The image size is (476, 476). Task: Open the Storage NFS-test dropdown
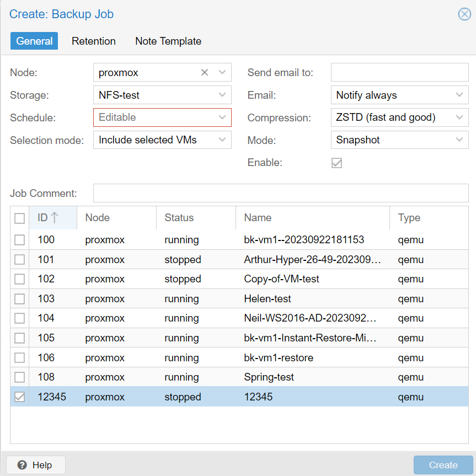pyautogui.click(x=222, y=95)
